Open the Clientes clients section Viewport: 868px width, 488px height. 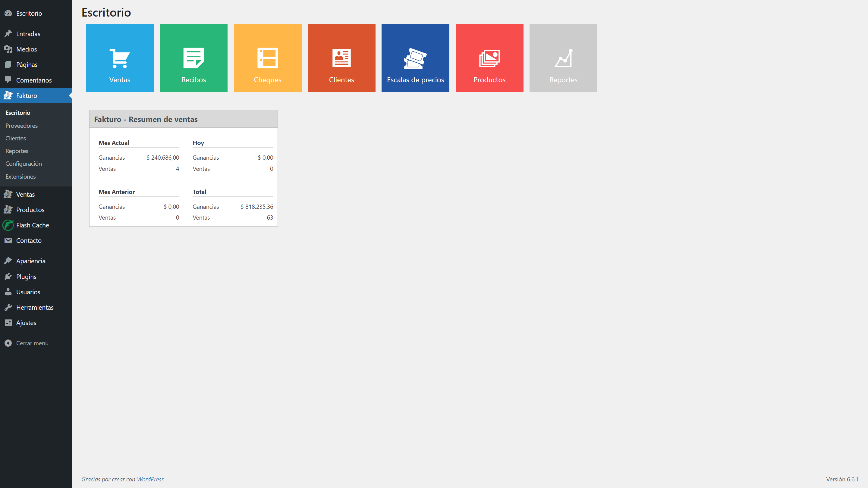[x=15, y=138]
